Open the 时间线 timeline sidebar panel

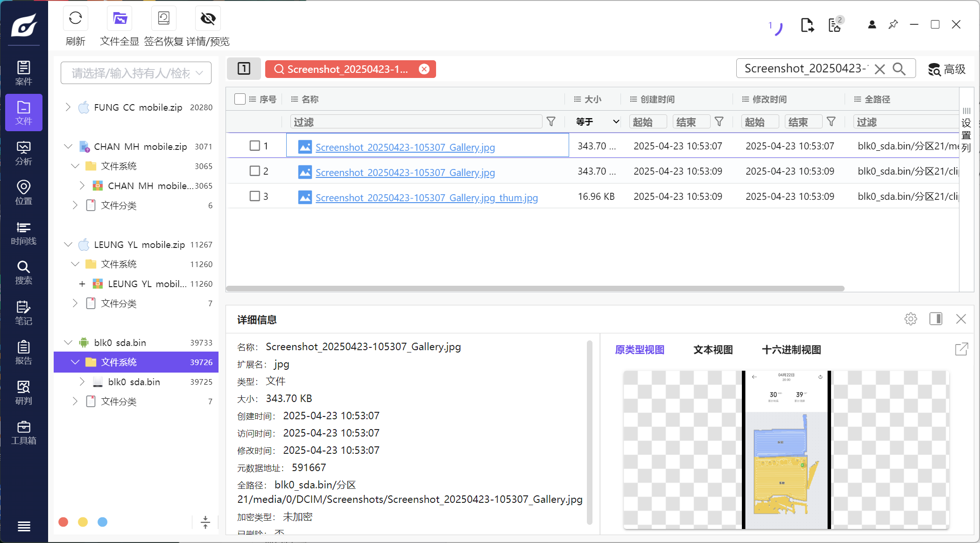23,233
